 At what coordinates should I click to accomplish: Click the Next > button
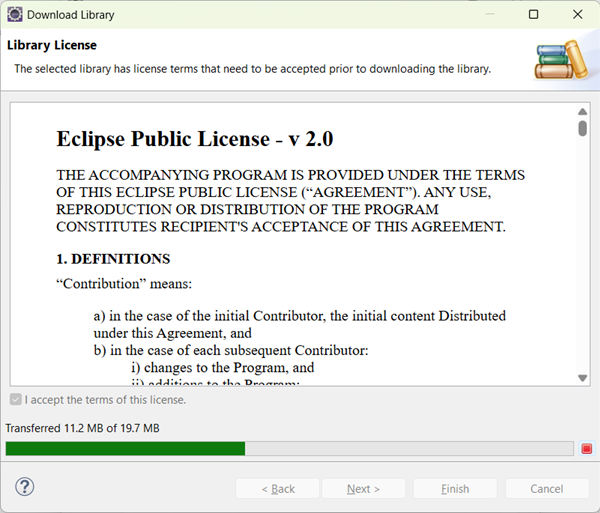pyautogui.click(x=364, y=489)
